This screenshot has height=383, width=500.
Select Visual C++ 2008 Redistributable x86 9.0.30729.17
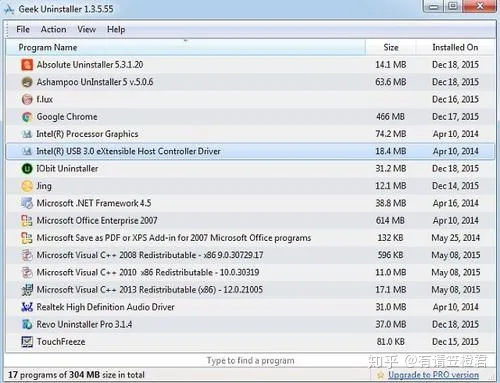(150, 255)
